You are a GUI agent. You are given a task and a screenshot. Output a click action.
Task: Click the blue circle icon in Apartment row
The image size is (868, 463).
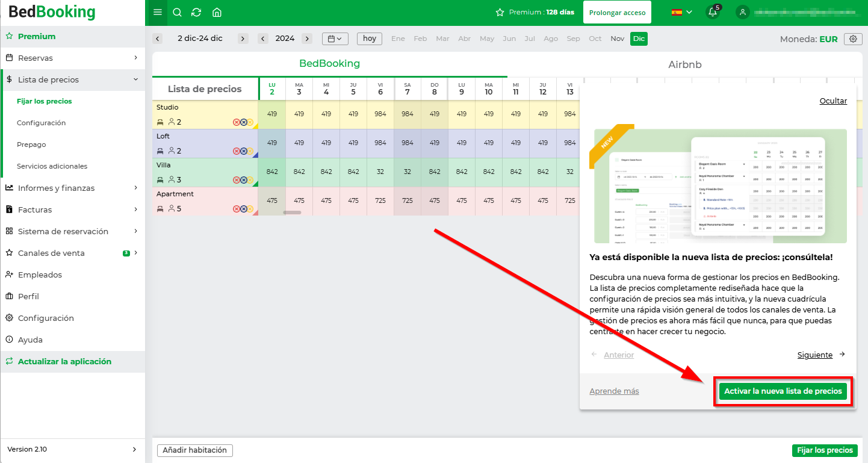[x=243, y=209]
